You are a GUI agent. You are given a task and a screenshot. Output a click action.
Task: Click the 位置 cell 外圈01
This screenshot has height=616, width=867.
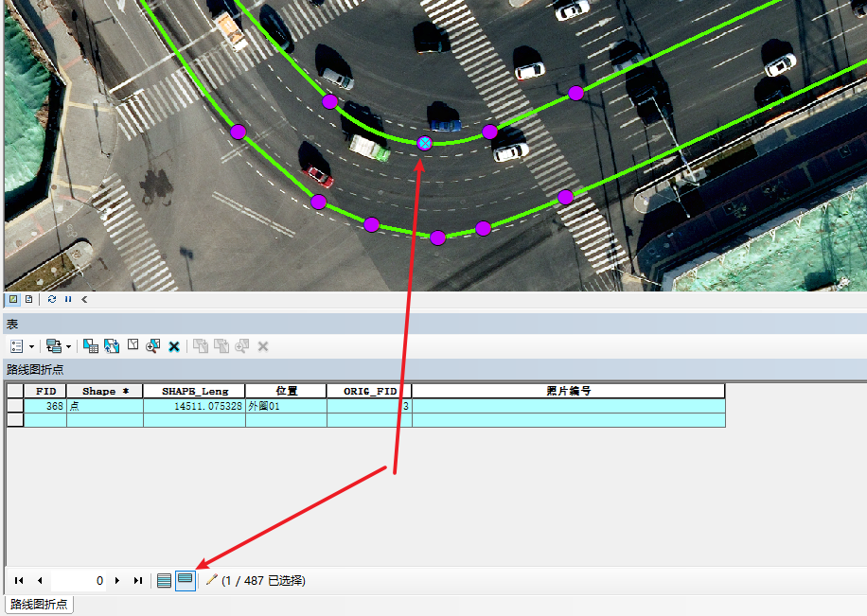pyautogui.click(x=287, y=406)
